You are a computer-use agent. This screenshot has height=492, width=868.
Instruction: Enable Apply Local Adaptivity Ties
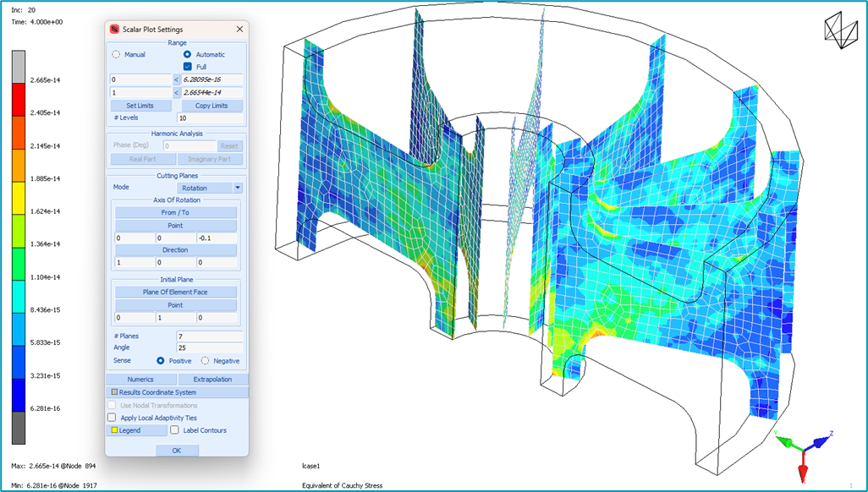pyautogui.click(x=112, y=418)
